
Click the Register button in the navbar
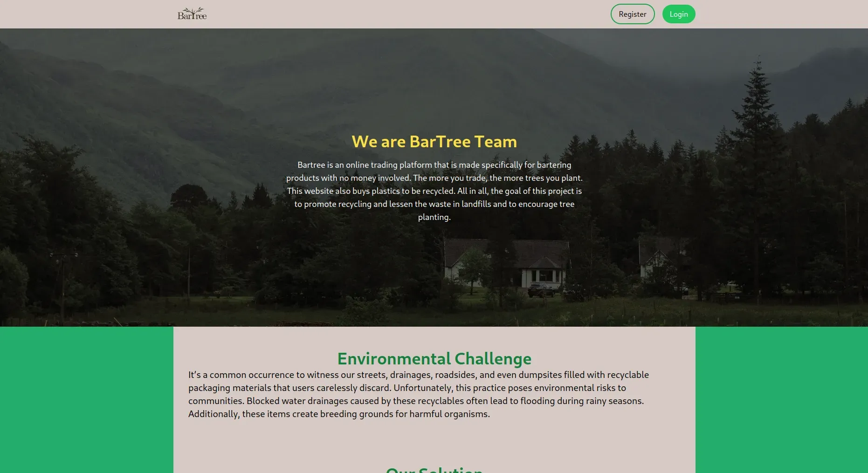632,14
